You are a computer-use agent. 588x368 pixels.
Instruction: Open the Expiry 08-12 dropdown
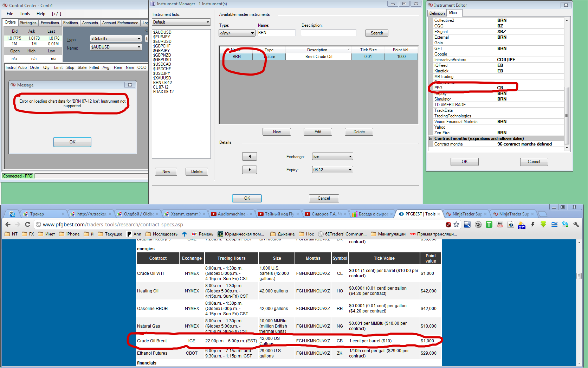pos(333,170)
